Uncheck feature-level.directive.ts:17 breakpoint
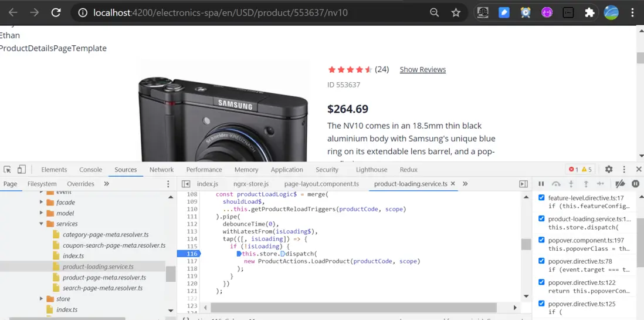644x320 pixels. point(541,197)
